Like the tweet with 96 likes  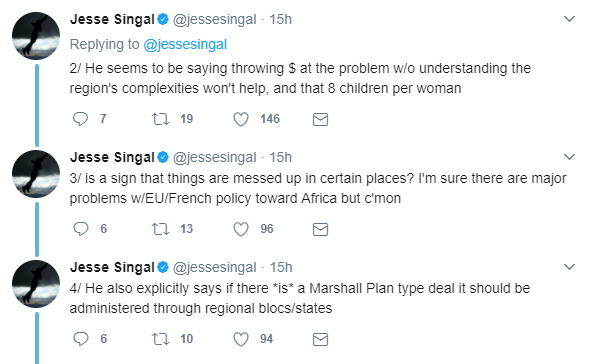[x=241, y=229]
